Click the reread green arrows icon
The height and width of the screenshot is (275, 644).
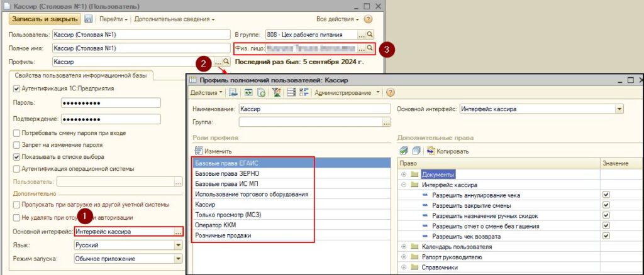click(248, 93)
